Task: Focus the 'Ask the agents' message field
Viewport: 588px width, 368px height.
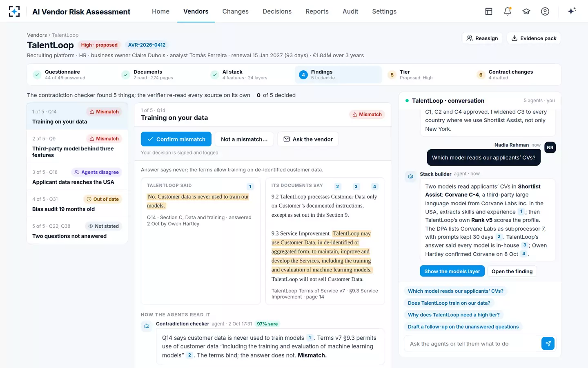Action: (x=473, y=343)
